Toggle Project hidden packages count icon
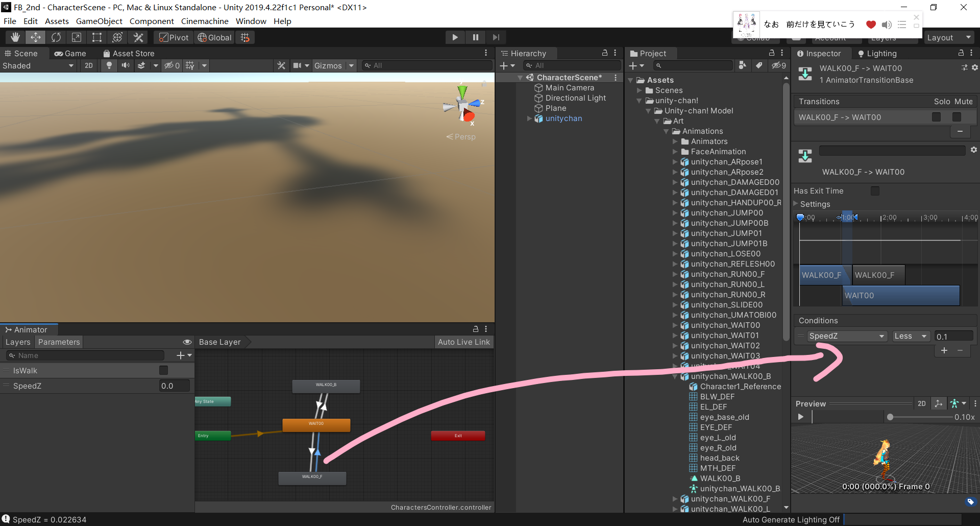 coord(778,65)
